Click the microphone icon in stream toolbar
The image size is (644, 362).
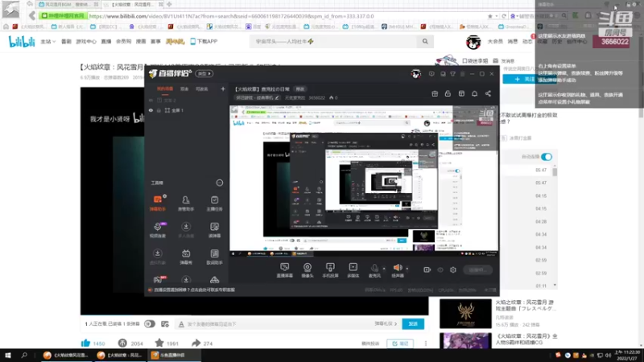coord(374,269)
